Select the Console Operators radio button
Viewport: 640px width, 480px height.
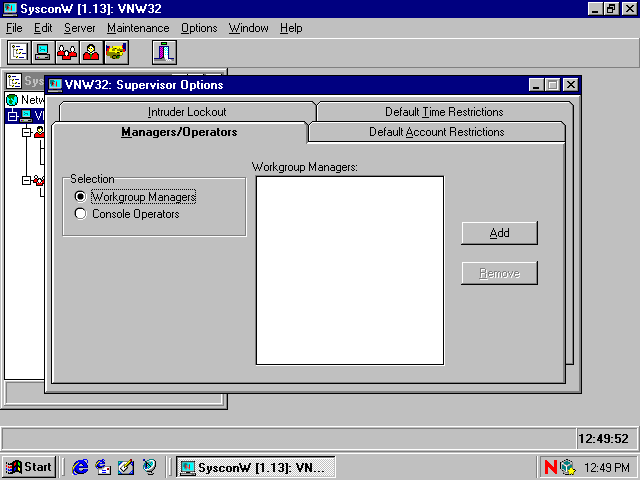point(80,213)
